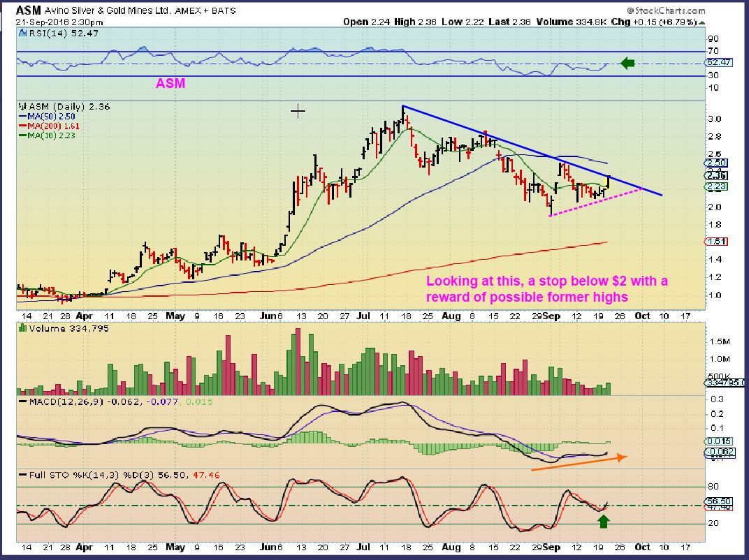The height and width of the screenshot is (560, 749).
Task: Select the MA(200) 1.61 legend entry
Action: 49,126
